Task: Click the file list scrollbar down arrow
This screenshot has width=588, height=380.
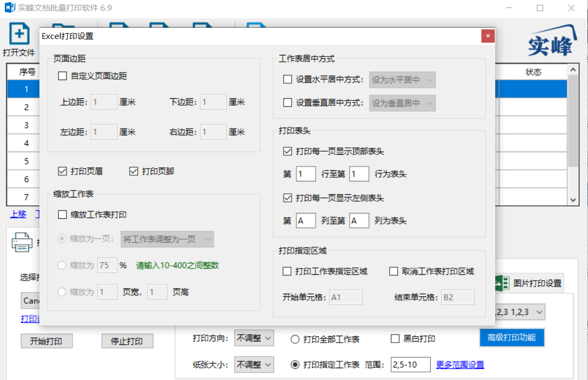Action: coord(573,200)
